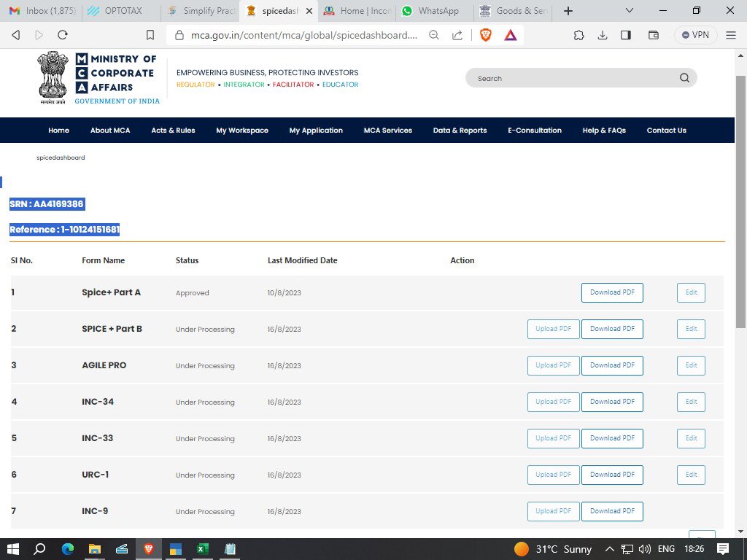This screenshot has width=747, height=560.
Task: Click the search magnifier in MCA search box
Action: 684,78
